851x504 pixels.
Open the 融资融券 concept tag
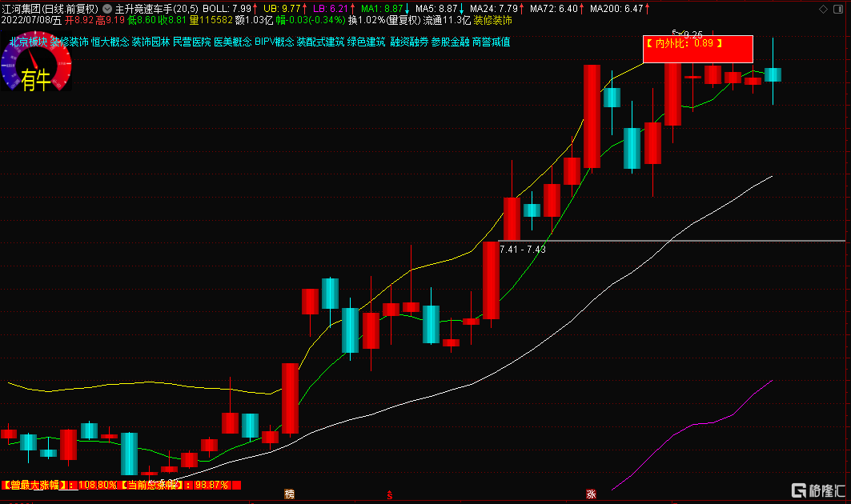coord(409,42)
